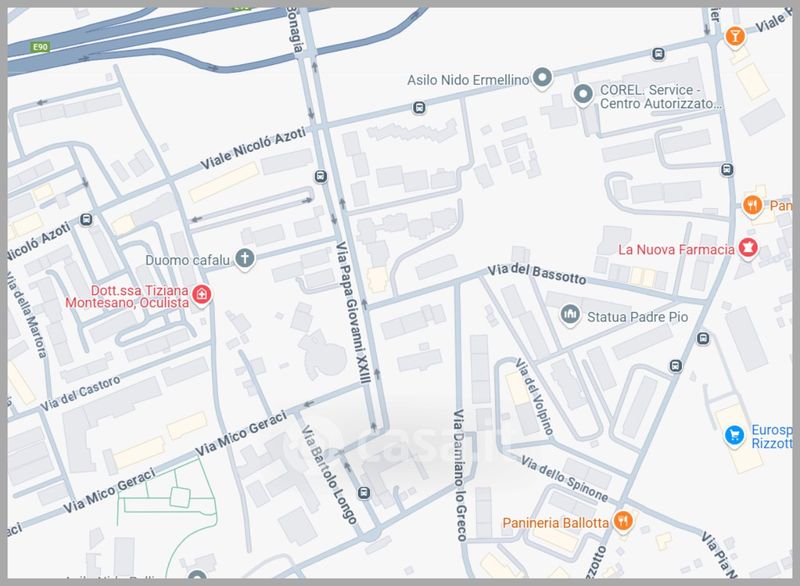
Task: Click the E90 highway shield
Action: click(40, 47)
